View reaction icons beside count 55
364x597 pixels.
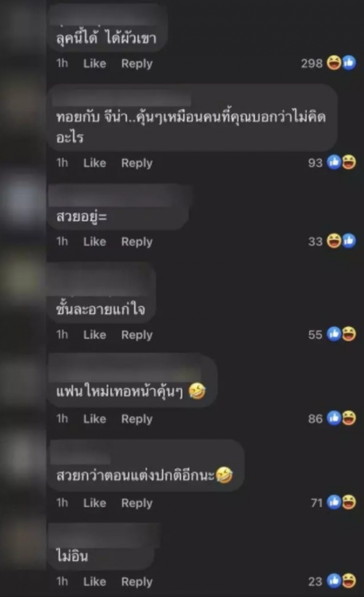click(x=341, y=334)
